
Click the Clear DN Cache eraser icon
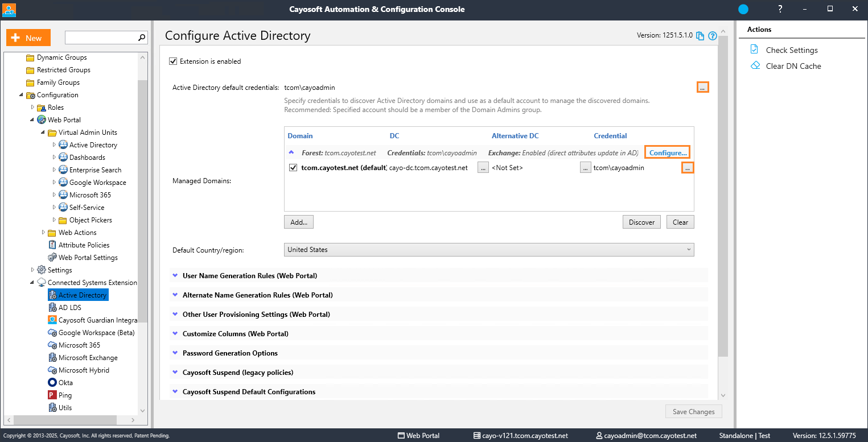755,65
